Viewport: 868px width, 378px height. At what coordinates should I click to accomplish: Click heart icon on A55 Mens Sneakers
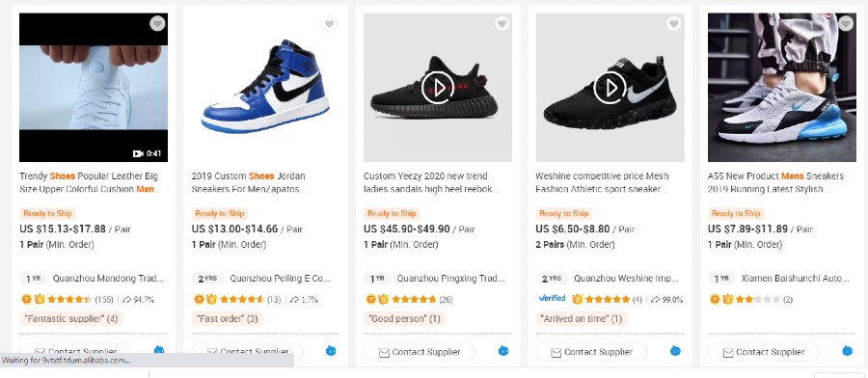point(846,24)
